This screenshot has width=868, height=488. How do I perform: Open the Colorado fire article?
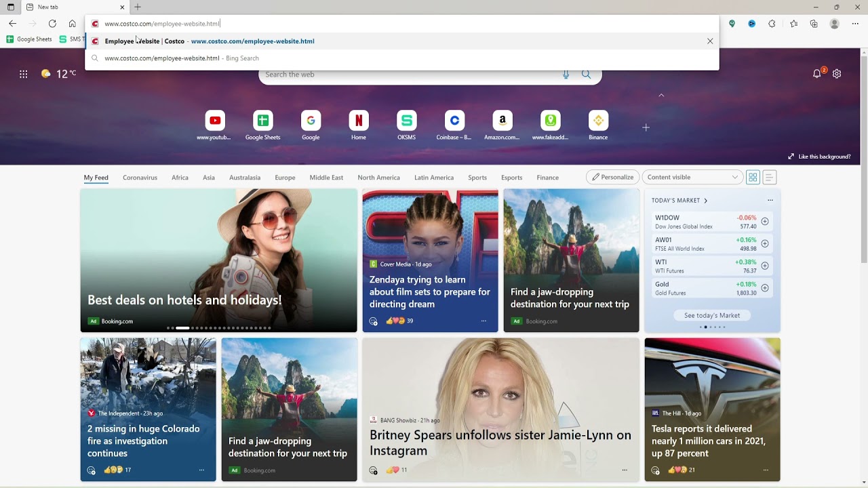coord(148,410)
